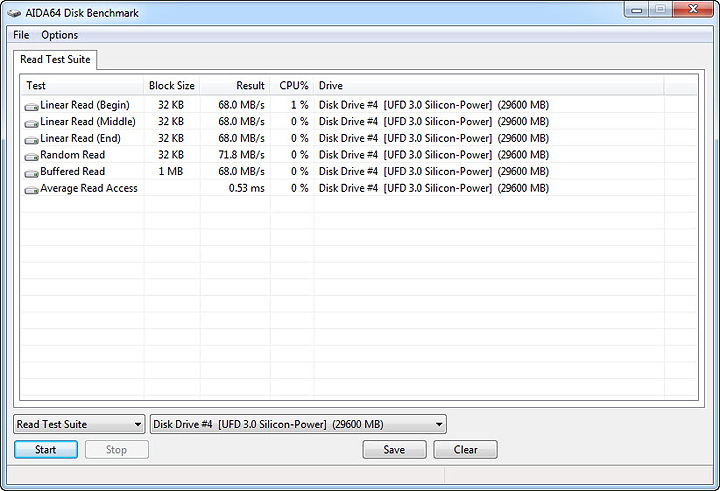Screen dimensions: 720x491
Task: Sort by the Result column header
Action: [x=235, y=85]
